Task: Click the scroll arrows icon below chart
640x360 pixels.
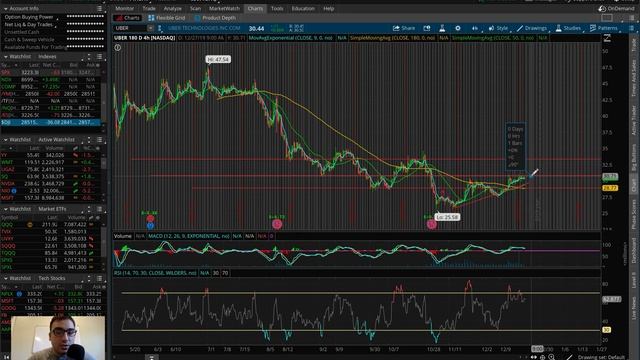Action: [x=533, y=357]
